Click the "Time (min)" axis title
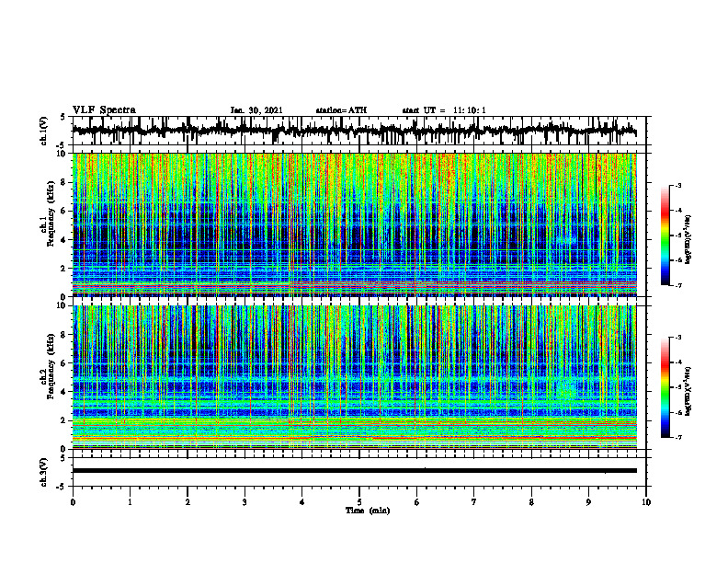Image resolution: width=728 pixels, height=563 pixels. click(368, 511)
